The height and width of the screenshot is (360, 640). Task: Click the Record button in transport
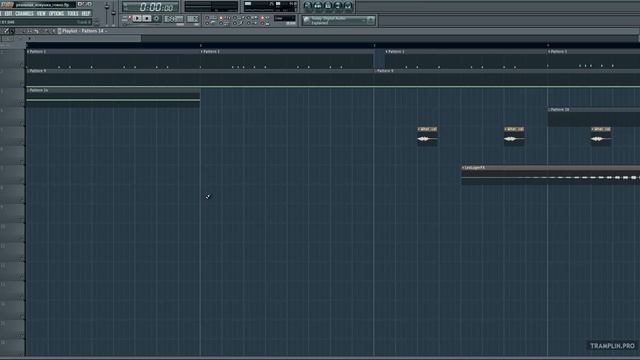pyautogui.click(x=156, y=18)
